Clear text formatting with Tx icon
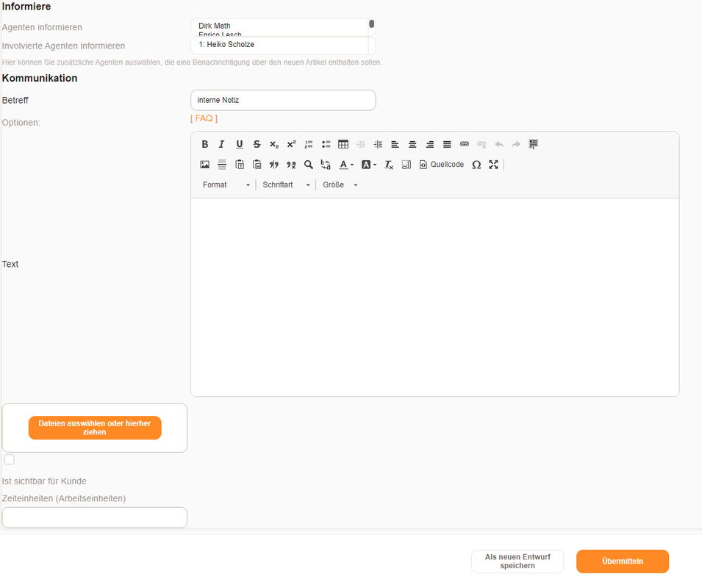702x588 pixels. click(389, 165)
